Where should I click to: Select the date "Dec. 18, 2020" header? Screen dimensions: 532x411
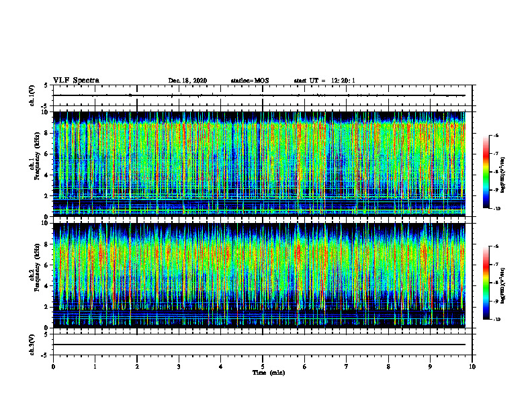(187, 81)
